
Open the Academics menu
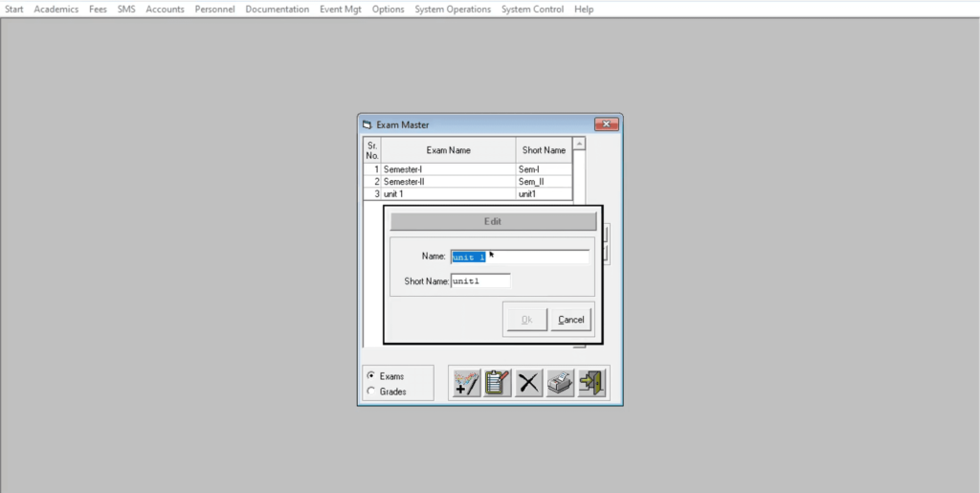[x=56, y=10]
